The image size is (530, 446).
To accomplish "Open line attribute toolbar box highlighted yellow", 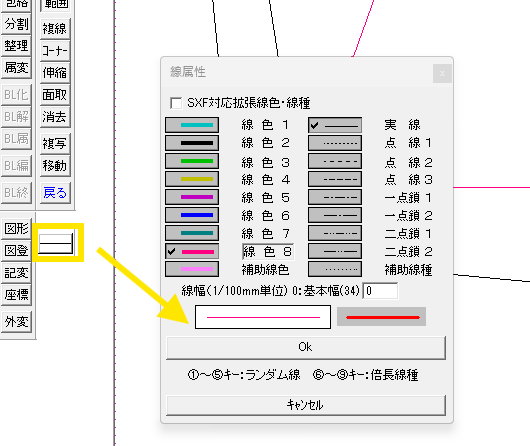I will [56, 243].
